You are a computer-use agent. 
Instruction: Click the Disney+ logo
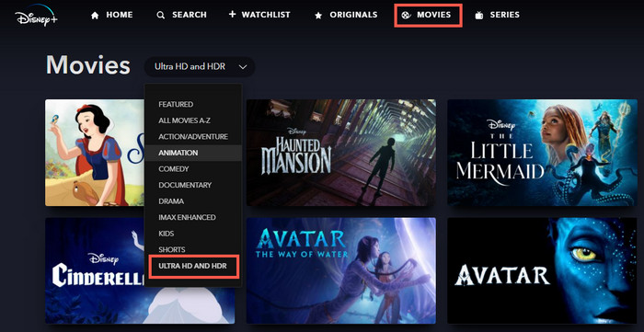coord(36,16)
